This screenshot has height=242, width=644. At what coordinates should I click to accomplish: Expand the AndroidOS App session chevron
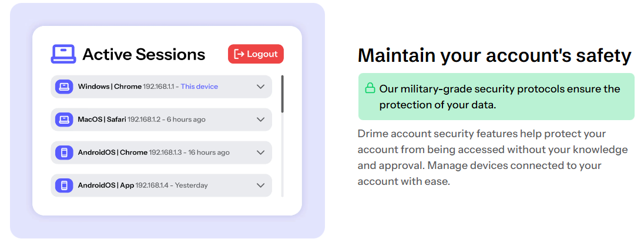(x=261, y=185)
